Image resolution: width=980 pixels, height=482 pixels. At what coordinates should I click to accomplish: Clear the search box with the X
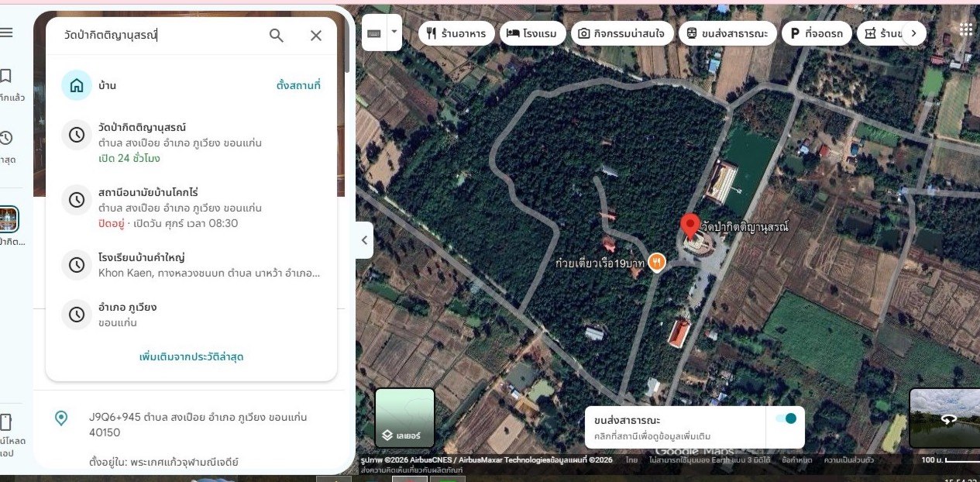coord(316,36)
